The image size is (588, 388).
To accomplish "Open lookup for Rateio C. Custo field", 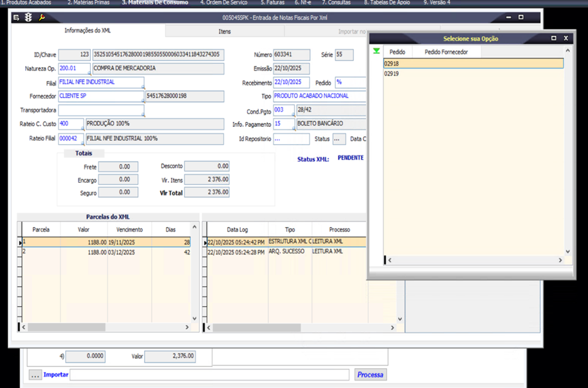I will tap(83, 128).
